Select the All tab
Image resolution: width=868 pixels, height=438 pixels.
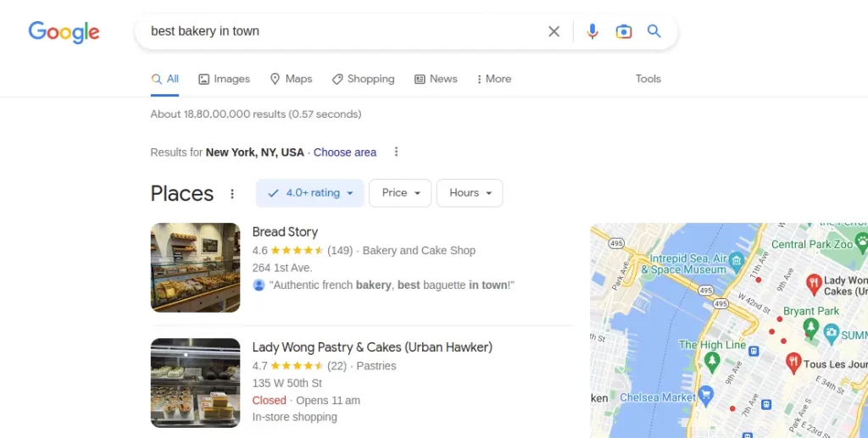(165, 79)
